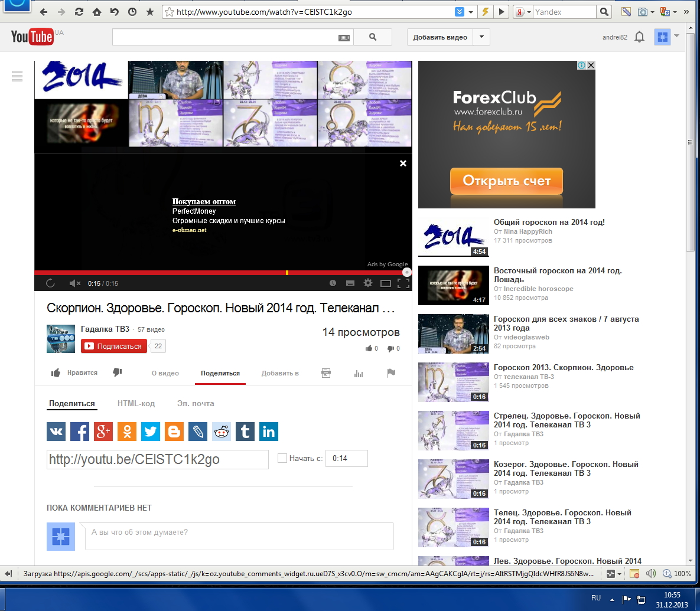Open on-screen keyboard in YouTube search
This screenshot has width=700, height=611.
[x=344, y=38]
